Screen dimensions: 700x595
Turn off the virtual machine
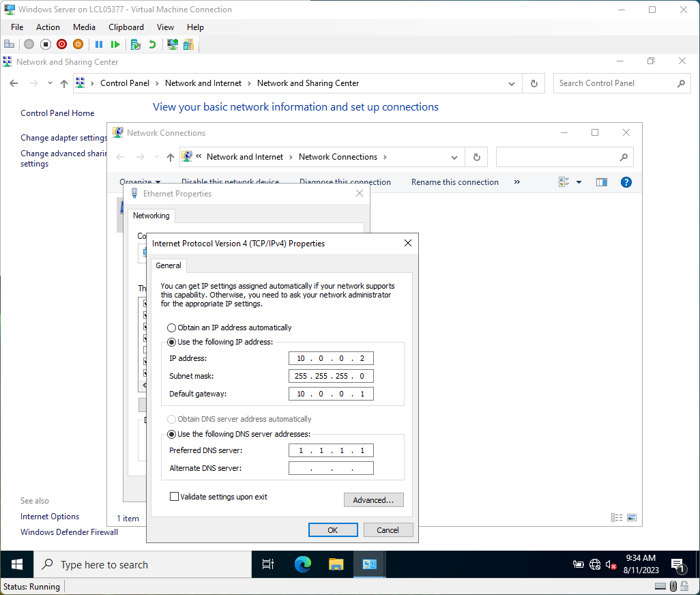tap(45, 44)
